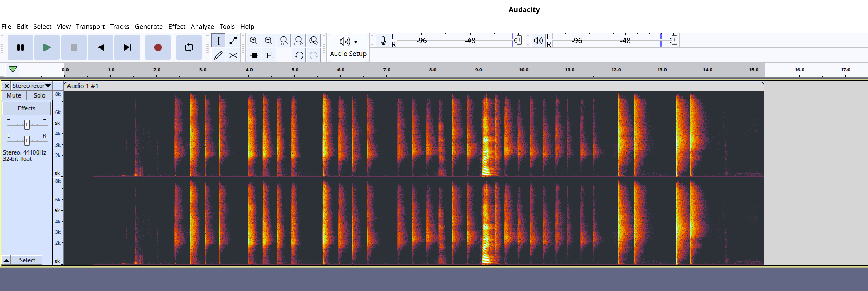Fit project to width icon

(x=298, y=41)
